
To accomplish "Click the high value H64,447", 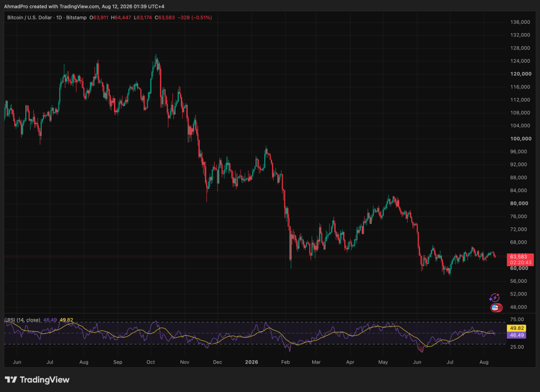I will click(121, 17).
